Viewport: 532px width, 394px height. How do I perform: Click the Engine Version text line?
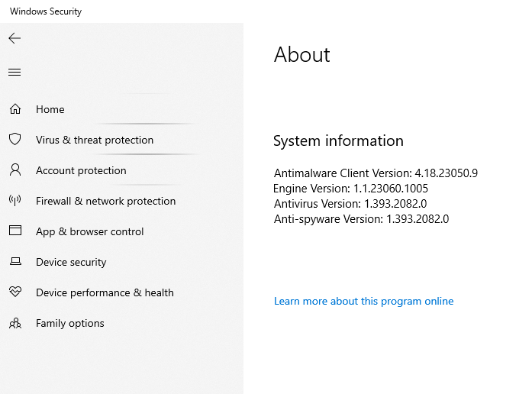(x=350, y=189)
